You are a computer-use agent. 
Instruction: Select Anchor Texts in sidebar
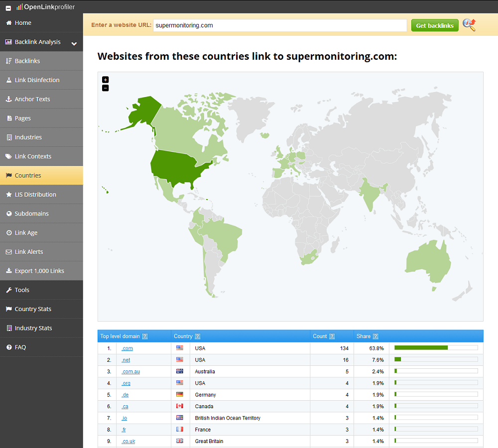(41, 99)
